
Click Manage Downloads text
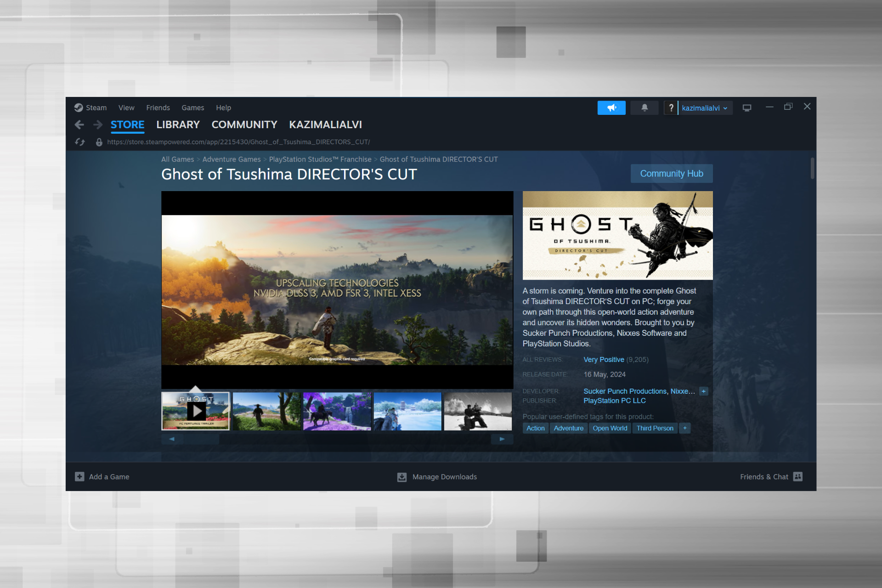coord(445,477)
